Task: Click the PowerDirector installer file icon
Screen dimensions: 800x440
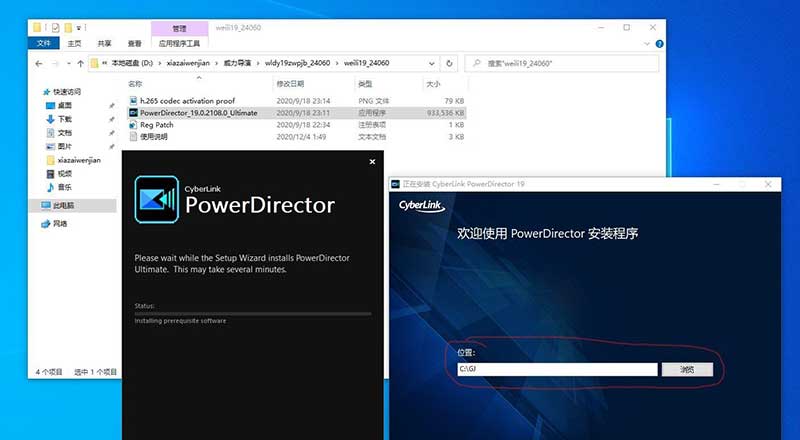Action: (x=133, y=113)
